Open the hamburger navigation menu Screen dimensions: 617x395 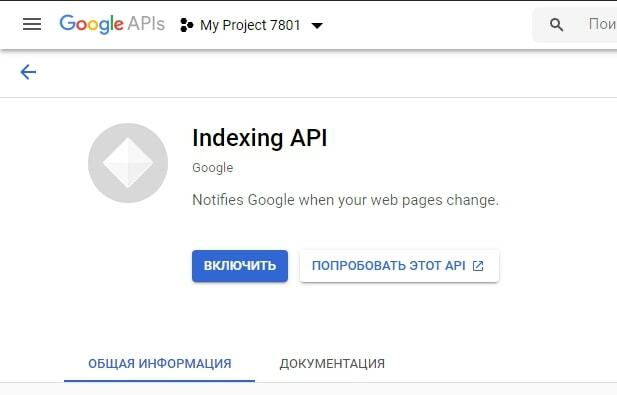(x=32, y=24)
